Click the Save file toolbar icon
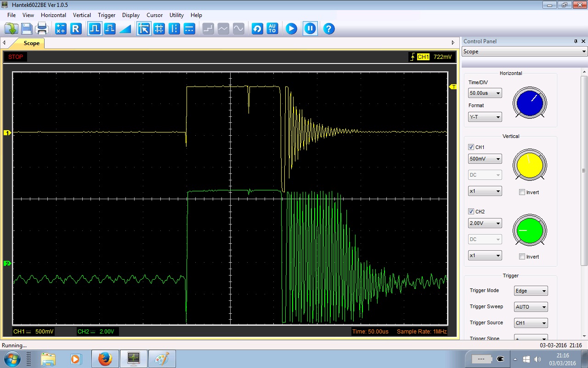 27,29
